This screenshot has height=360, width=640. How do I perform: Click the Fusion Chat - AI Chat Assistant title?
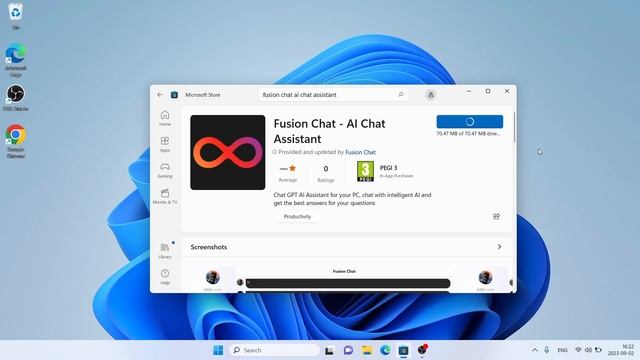pos(329,131)
